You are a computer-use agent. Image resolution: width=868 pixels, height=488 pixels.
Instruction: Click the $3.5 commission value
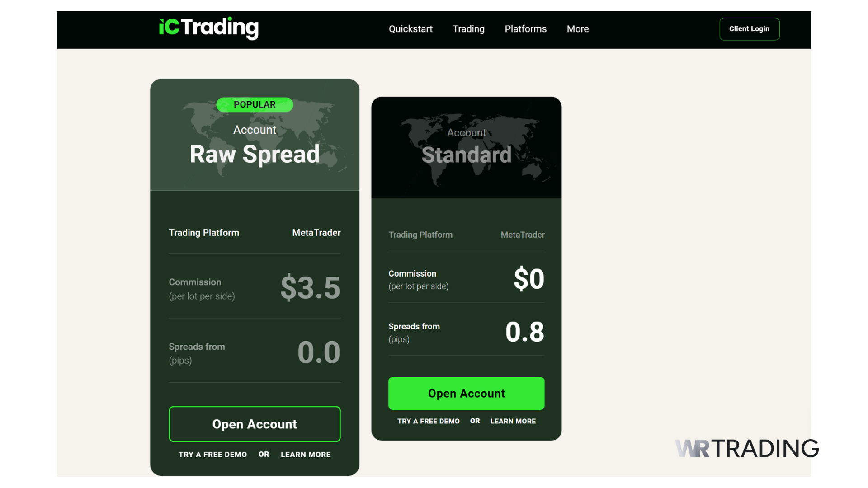tap(310, 288)
